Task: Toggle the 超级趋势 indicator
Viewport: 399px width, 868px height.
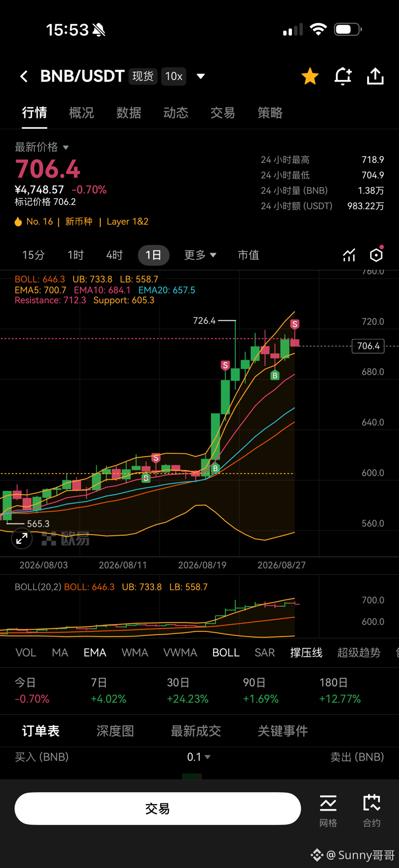Action: point(359,653)
